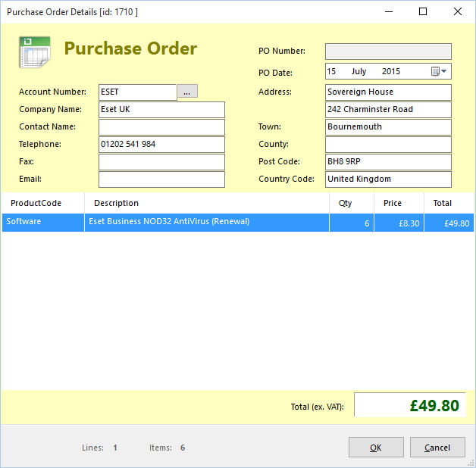Click the Telephone field 01202 541 984
The image size is (476, 468).
click(x=161, y=145)
